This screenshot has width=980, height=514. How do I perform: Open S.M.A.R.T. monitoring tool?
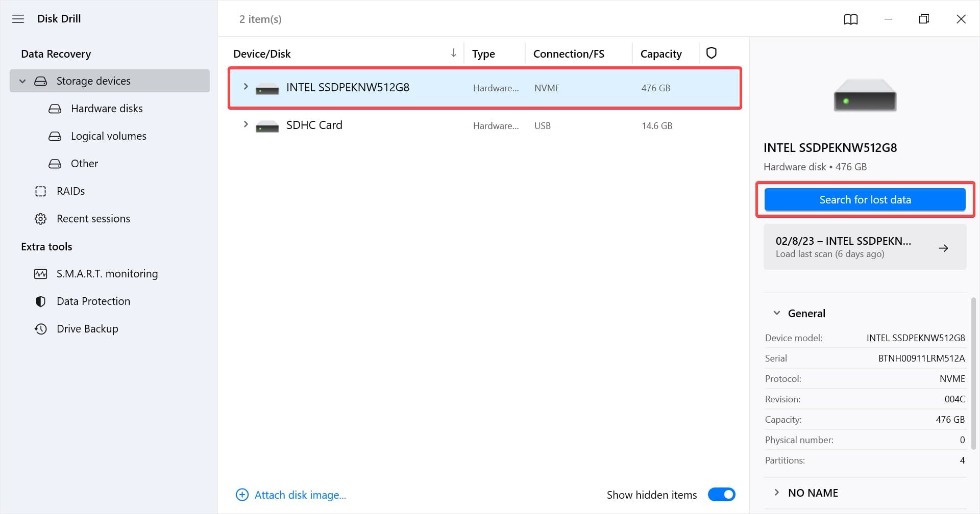click(107, 274)
